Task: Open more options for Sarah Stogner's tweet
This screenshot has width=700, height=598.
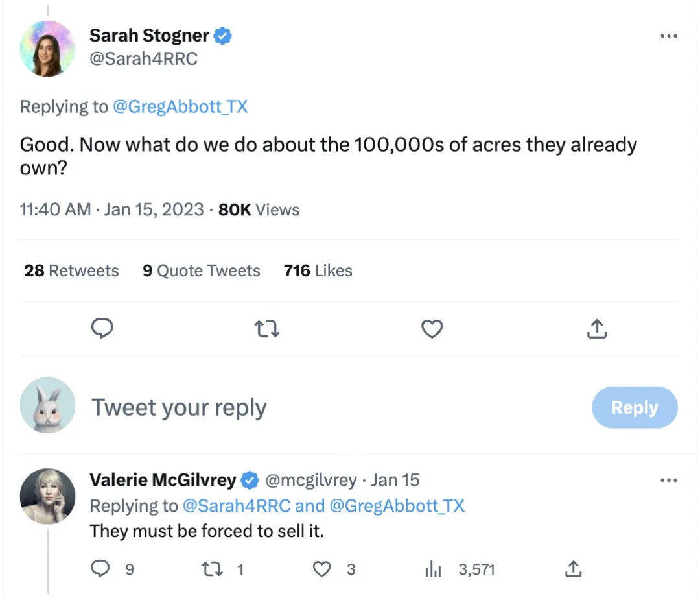Action: point(668,36)
